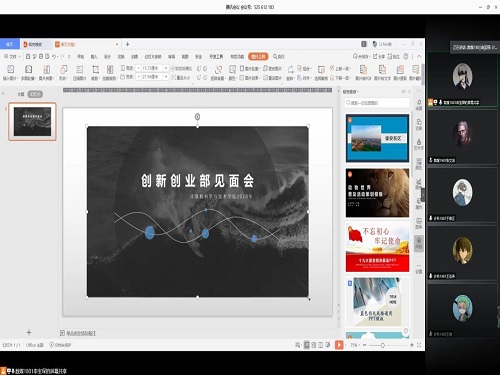The width and height of the screenshot is (500, 375).
Task: Open the width value dropdown arrow
Action: coord(166,77)
